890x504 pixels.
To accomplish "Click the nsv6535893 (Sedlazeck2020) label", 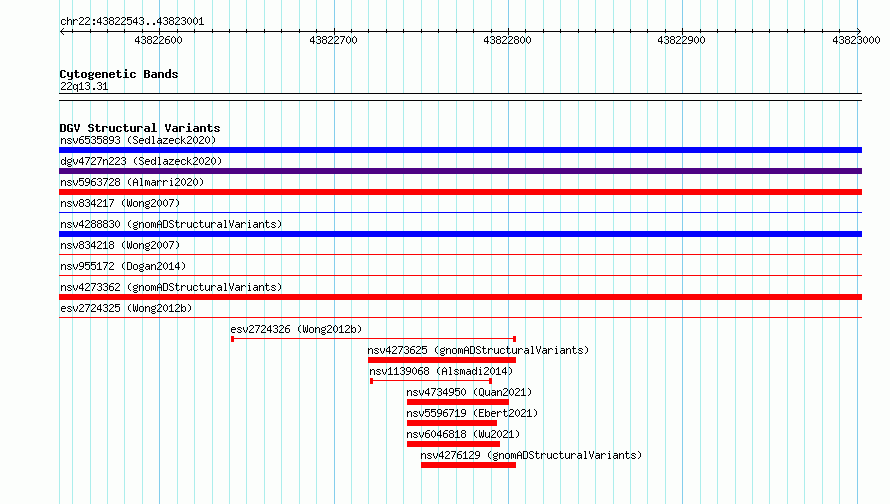I will click(138, 140).
